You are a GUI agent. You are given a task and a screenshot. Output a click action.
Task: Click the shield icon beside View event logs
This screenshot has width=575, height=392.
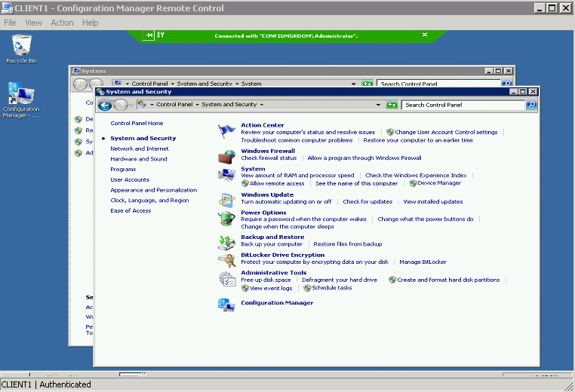click(x=245, y=288)
